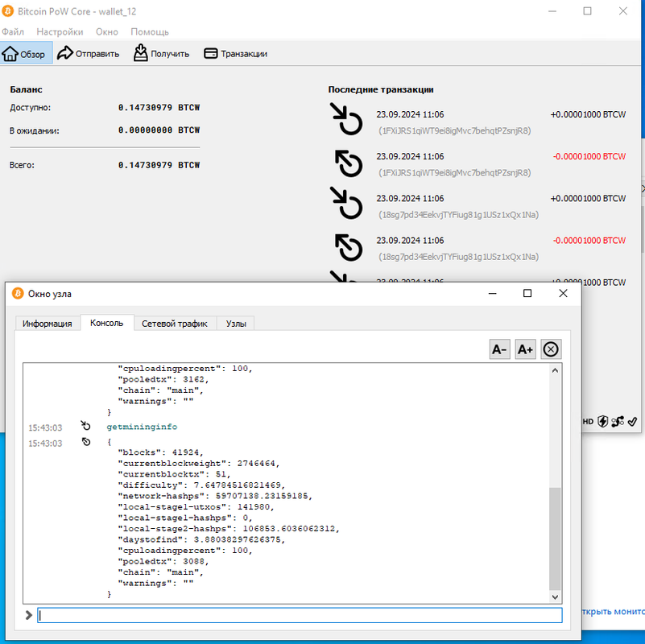Image resolution: width=645 pixels, height=644 pixels.
Task: Click the console command input field
Action: click(300, 615)
